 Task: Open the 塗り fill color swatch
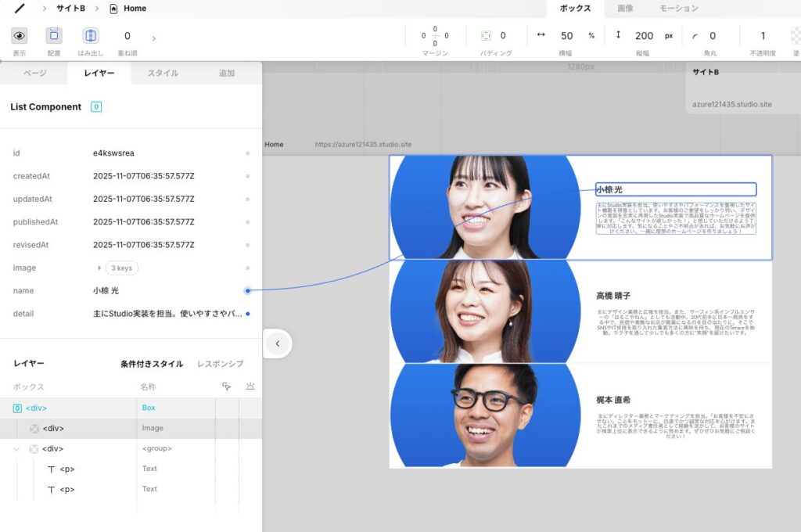coord(796,36)
